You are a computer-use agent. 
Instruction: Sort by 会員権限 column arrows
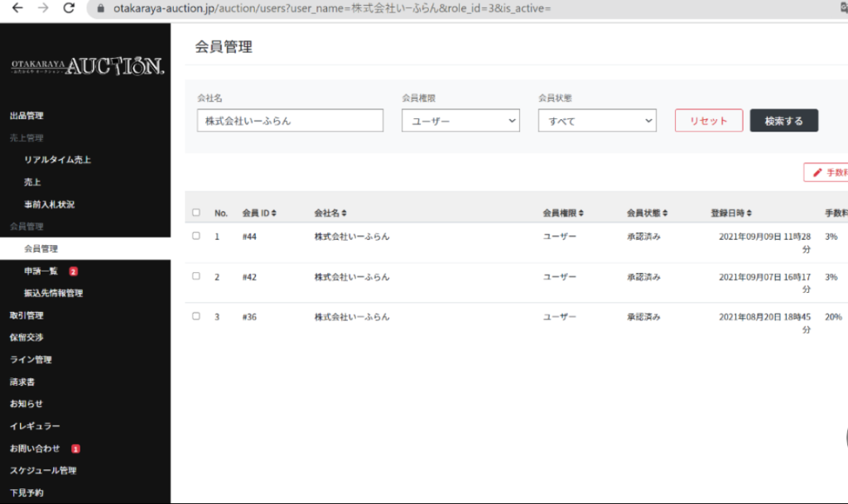tap(581, 214)
